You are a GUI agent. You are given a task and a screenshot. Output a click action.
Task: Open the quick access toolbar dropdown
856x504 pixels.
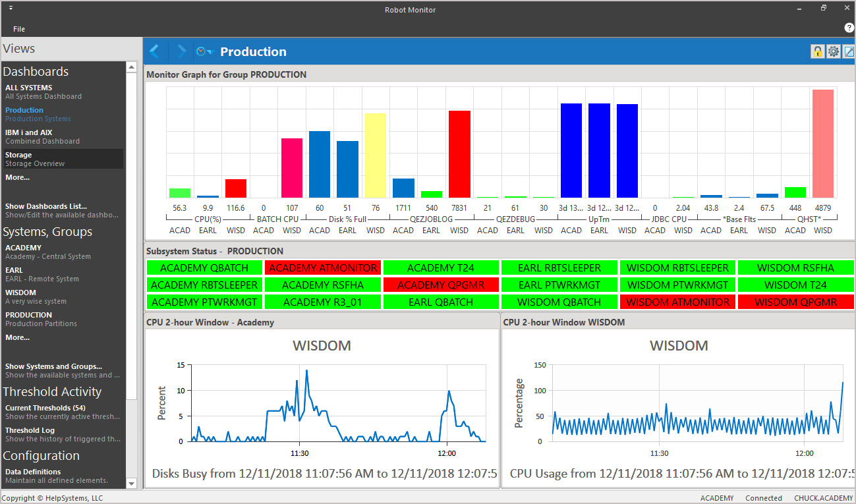11,9
